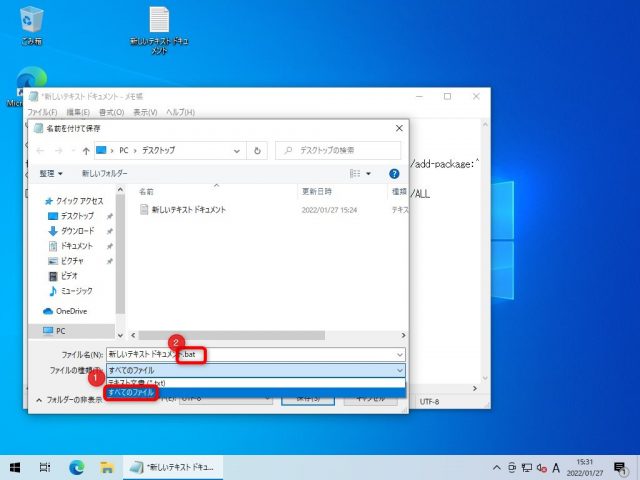Open the Recycle Bin on the desktop
This screenshot has height=480, width=640.
(32, 20)
